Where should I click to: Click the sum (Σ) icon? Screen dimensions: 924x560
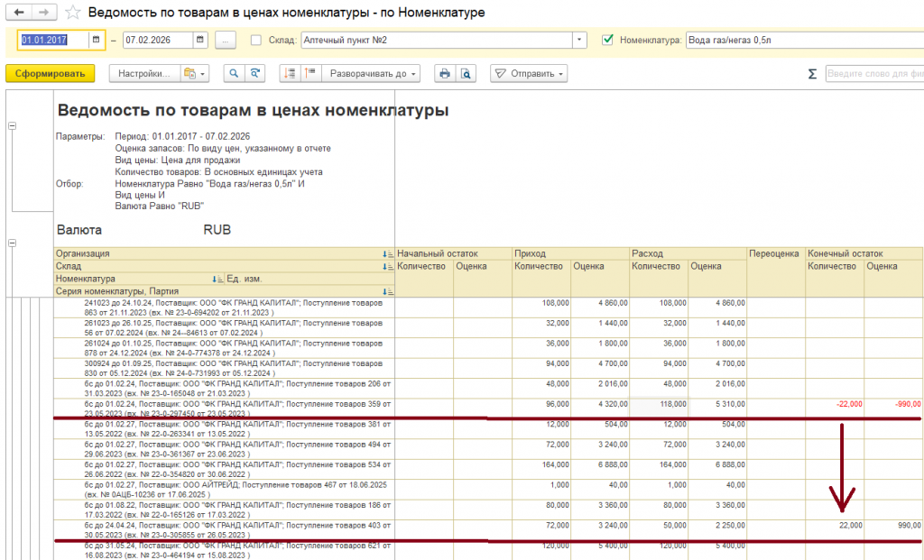(x=811, y=74)
